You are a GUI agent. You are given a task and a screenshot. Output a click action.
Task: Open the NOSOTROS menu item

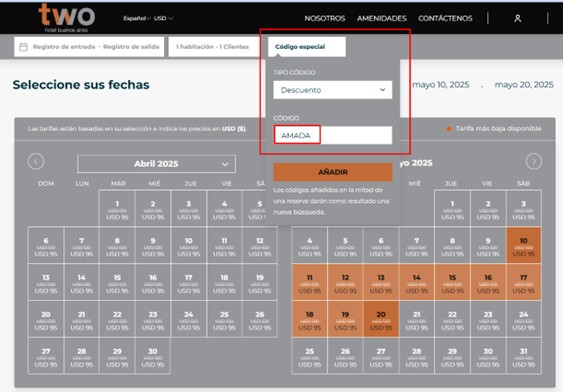[325, 18]
